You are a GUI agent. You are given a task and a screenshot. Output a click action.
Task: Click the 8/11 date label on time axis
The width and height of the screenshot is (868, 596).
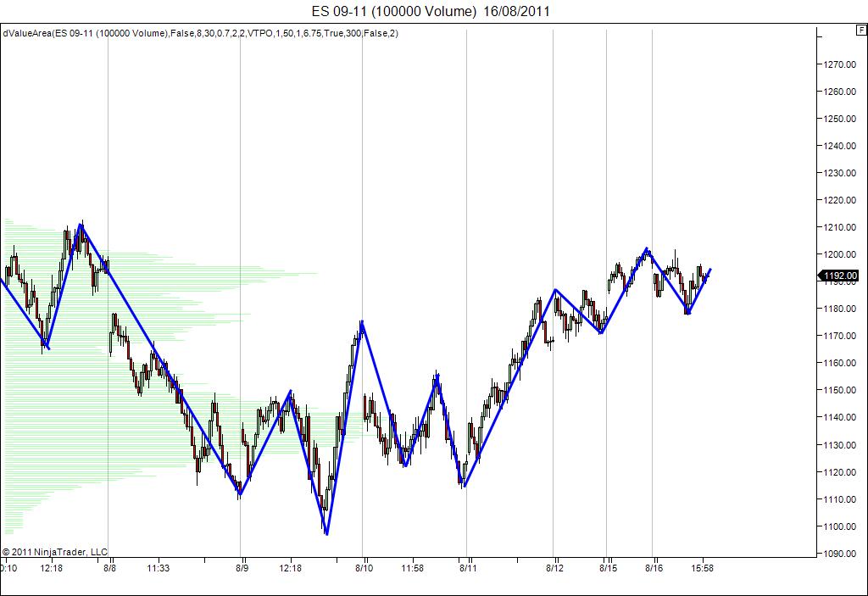click(x=468, y=568)
